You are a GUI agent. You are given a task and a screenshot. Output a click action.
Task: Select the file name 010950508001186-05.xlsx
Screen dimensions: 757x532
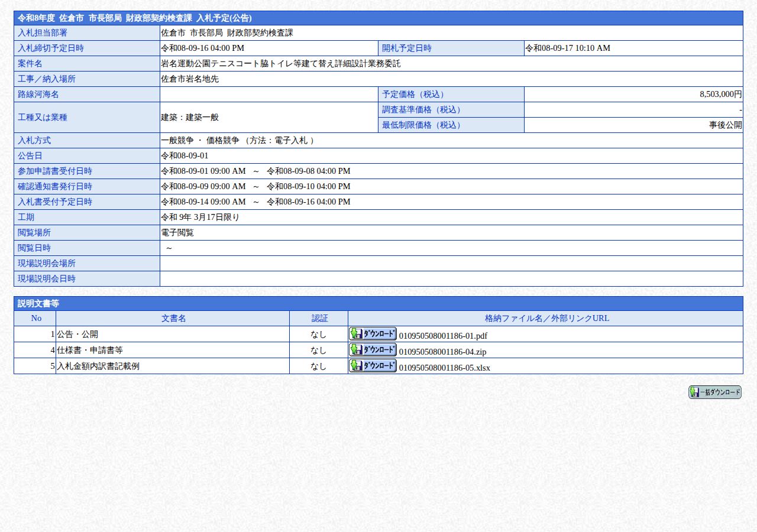click(x=445, y=368)
